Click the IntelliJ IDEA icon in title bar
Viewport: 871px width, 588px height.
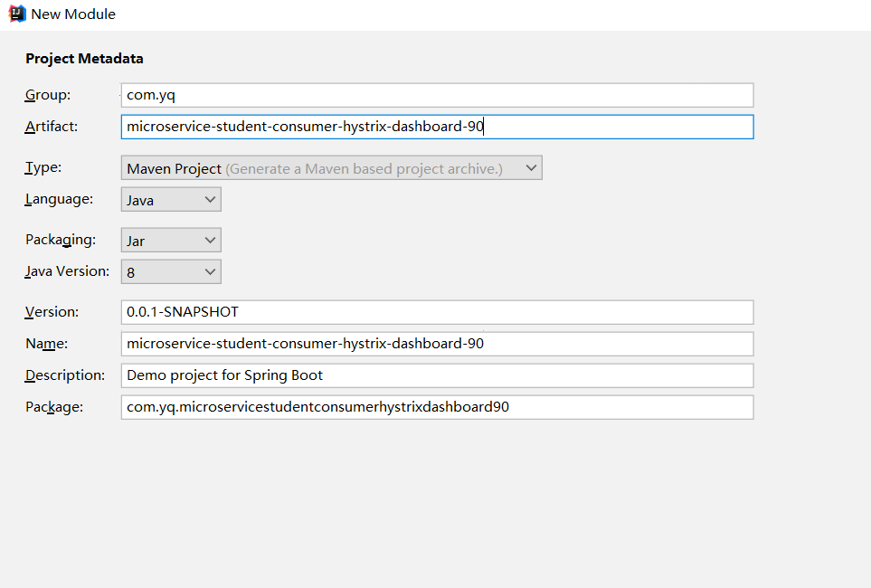[17, 14]
